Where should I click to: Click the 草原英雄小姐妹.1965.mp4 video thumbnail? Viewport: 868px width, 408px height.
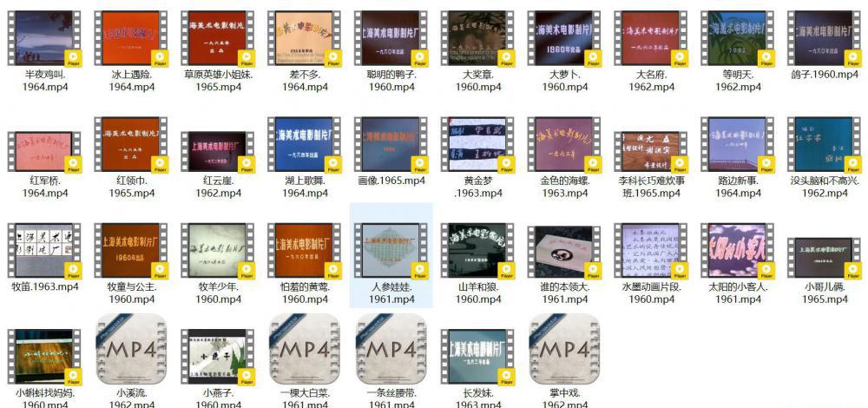tap(218, 38)
